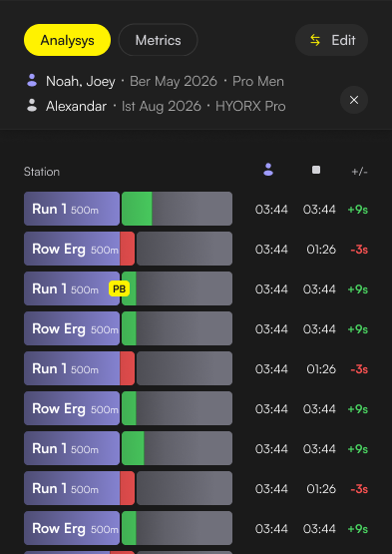This screenshot has height=554, width=392.
Task: Click the 01:26 time in first Row Erg row
Action: coord(321,250)
